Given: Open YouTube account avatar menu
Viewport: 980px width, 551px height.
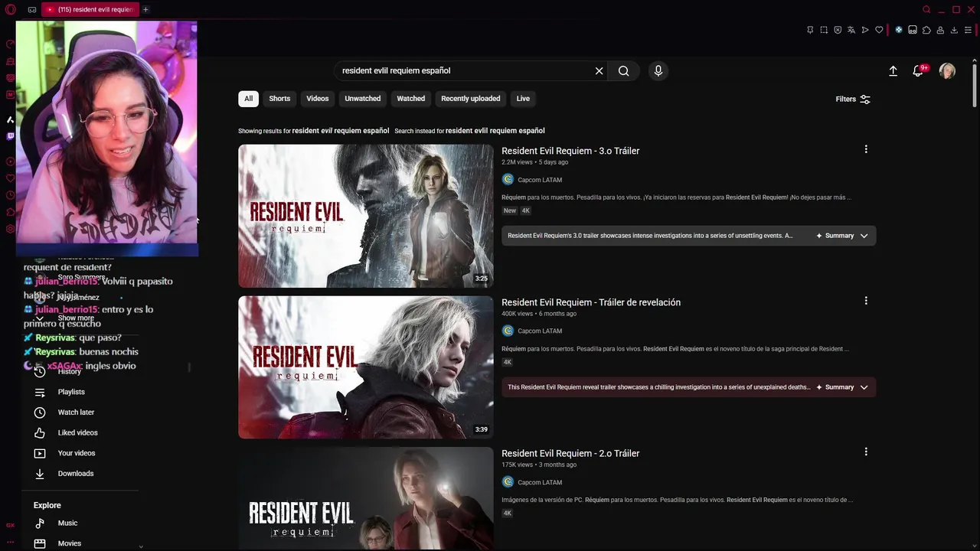Looking at the screenshot, I should click(x=947, y=70).
